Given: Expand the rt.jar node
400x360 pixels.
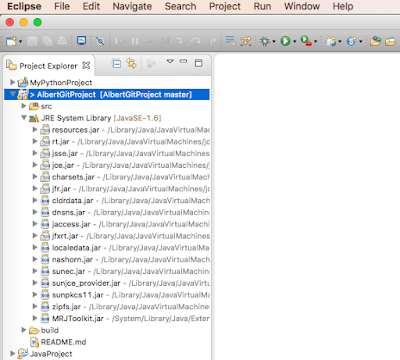Looking at the screenshot, I should point(35,141).
